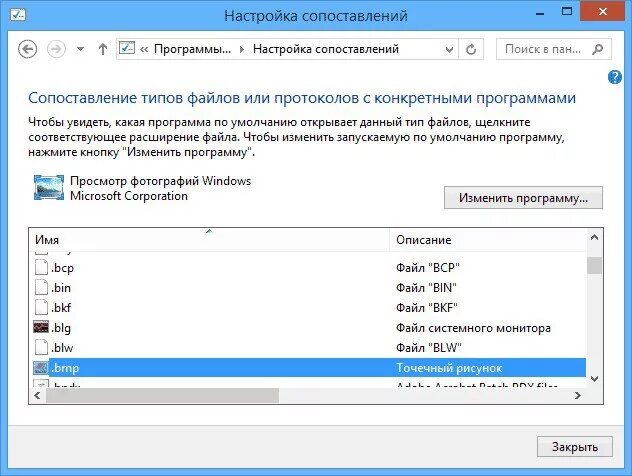Click description Файл "BKF"
This screenshot has height=476, width=632.
(427, 308)
